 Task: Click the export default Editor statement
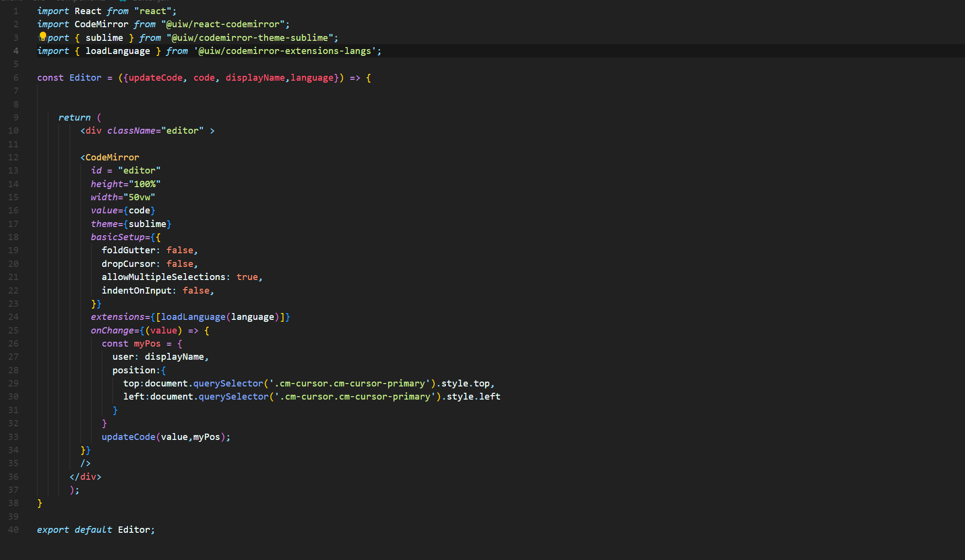pyautogui.click(x=95, y=530)
